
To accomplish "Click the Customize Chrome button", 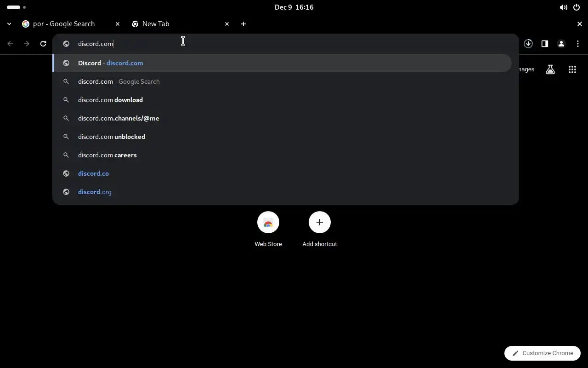I will click(x=543, y=353).
